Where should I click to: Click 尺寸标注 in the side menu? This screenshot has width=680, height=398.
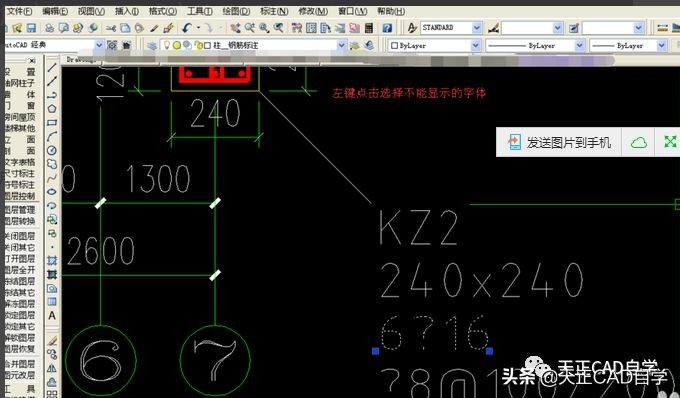tap(20, 173)
